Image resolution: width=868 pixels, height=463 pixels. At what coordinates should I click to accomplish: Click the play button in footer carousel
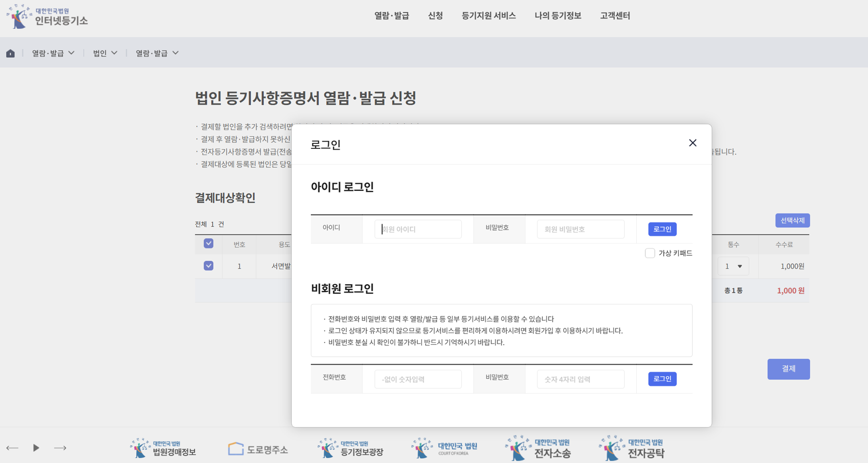(x=36, y=448)
